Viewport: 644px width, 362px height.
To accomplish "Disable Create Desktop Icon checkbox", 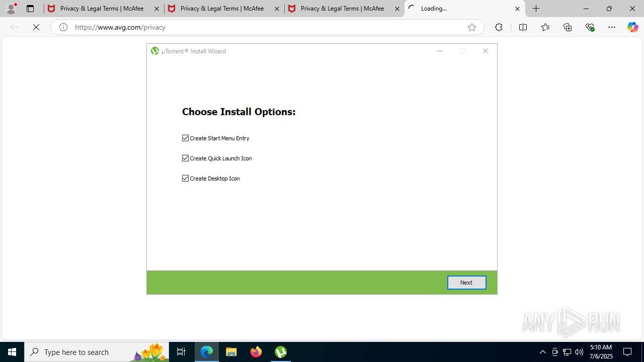I will coord(185,178).
